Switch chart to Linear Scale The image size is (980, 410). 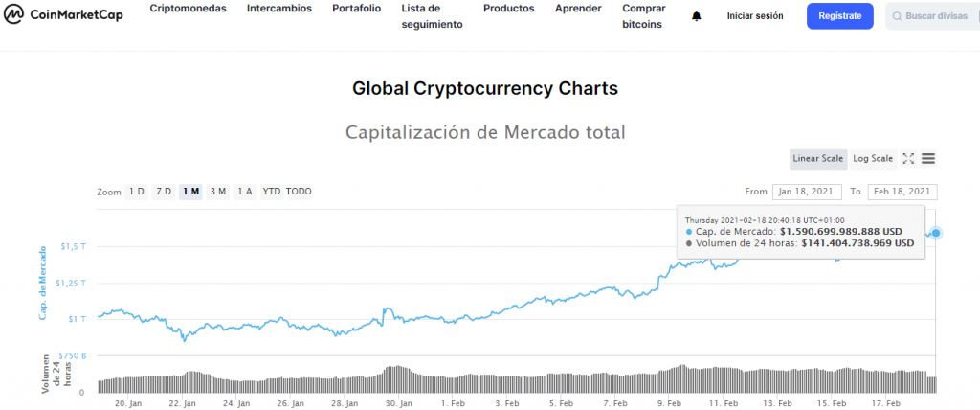click(817, 159)
